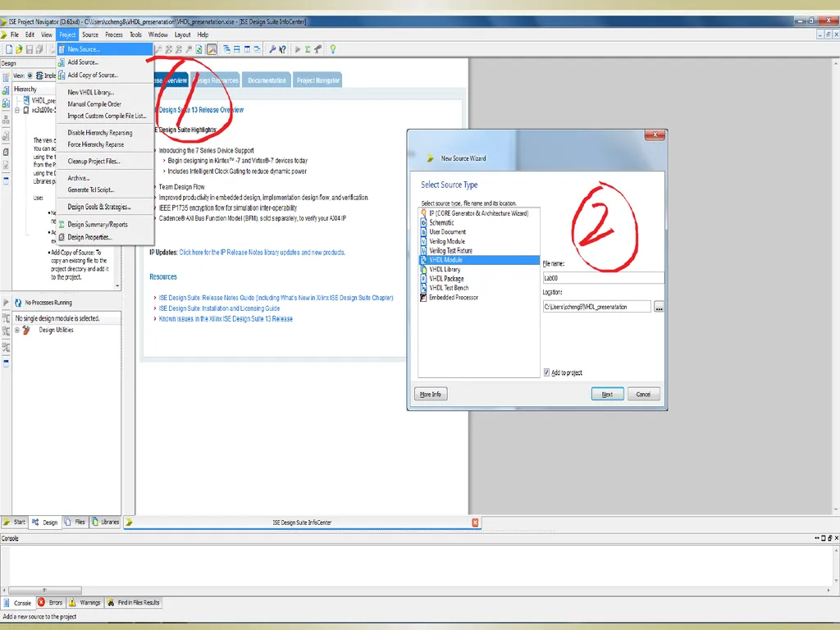Switch to the Libraries panel tab
Screen dimensions: 840x630
tap(106, 522)
